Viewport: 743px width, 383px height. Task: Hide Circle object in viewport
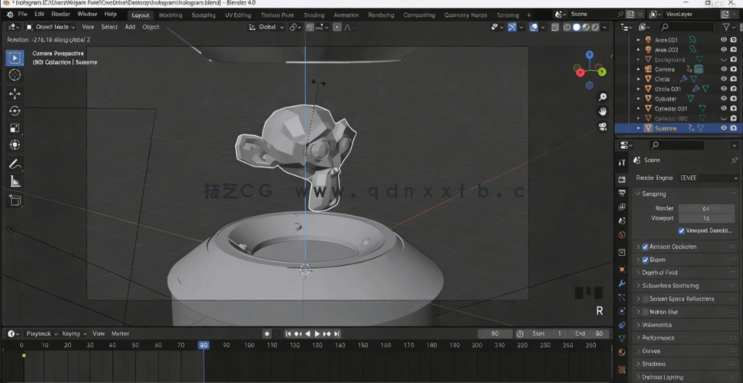coord(724,79)
